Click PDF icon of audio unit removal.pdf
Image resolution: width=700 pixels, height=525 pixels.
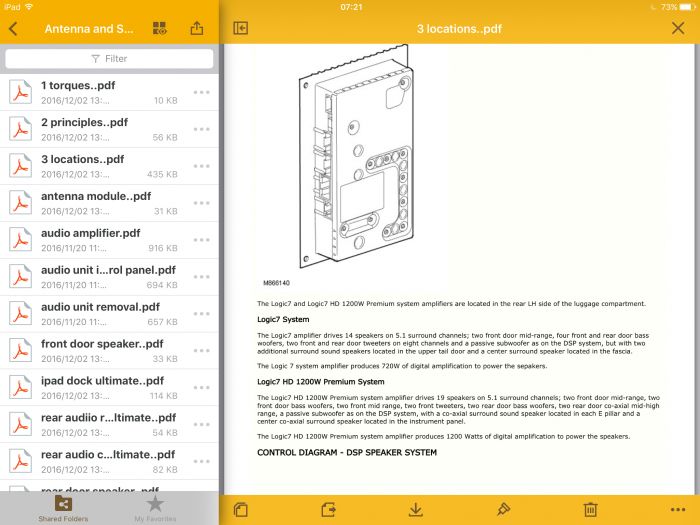click(x=21, y=314)
